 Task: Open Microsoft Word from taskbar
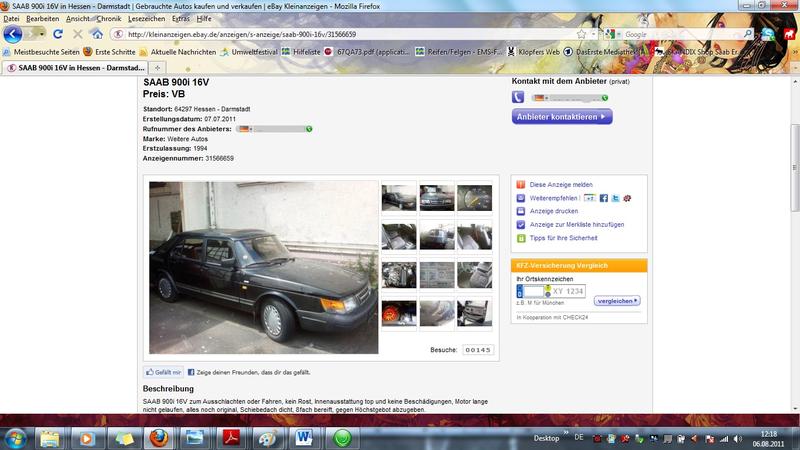304,438
